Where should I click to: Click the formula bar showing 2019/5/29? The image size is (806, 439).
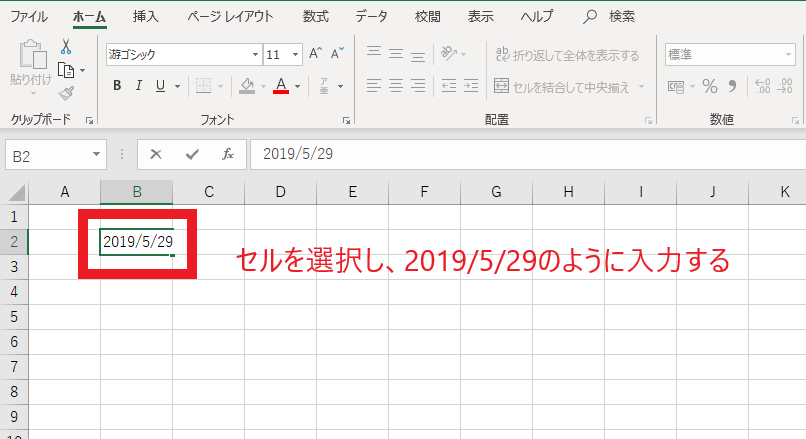tap(528, 154)
